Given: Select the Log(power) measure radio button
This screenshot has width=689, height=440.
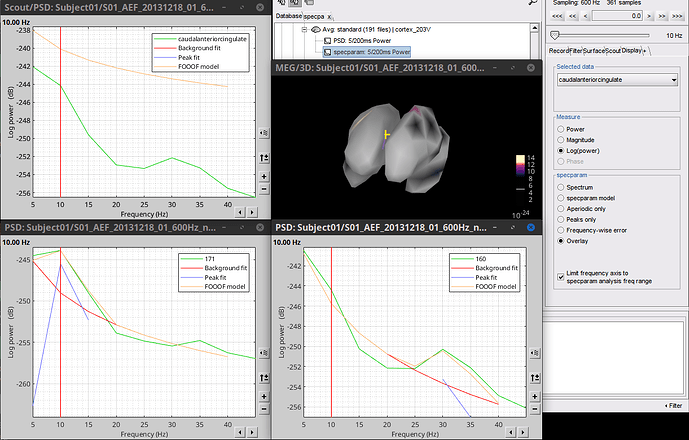Looking at the screenshot, I should pyautogui.click(x=561, y=151).
